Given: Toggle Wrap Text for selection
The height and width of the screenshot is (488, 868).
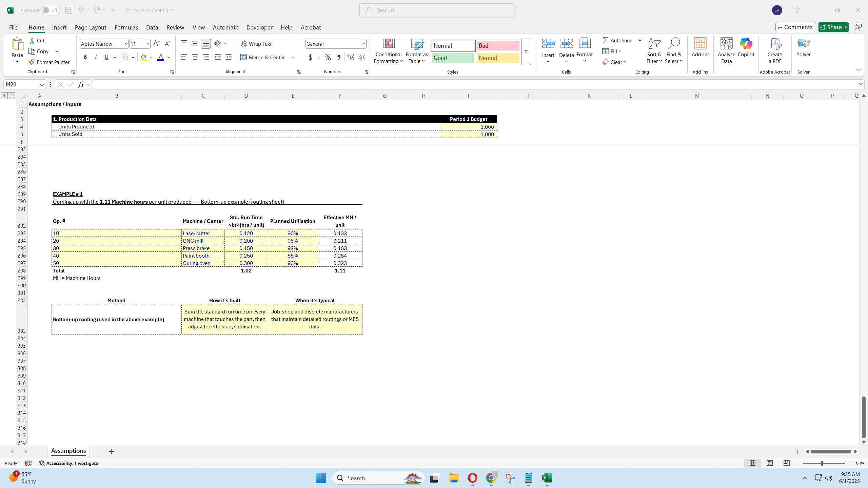Looking at the screenshot, I should (x=257, y=44).
